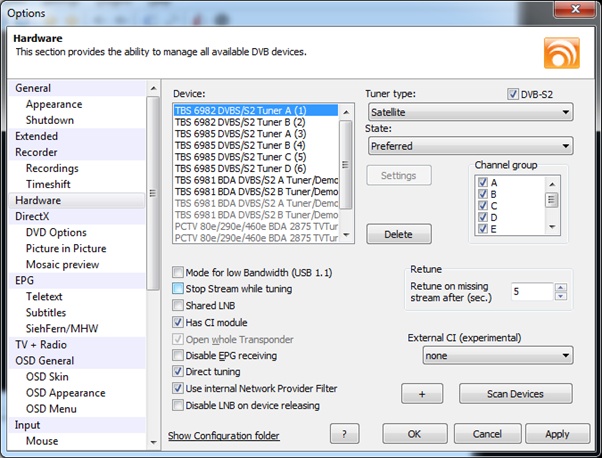Check Stop Stream while tuning
Screen dimensions: 602x458
[x=178, y=289]
